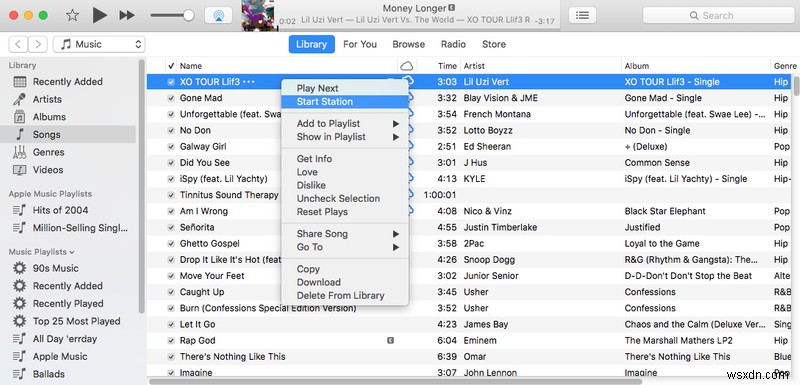Click the iCloud status column header
Screen dimensions: 800x385
[407, 66]
